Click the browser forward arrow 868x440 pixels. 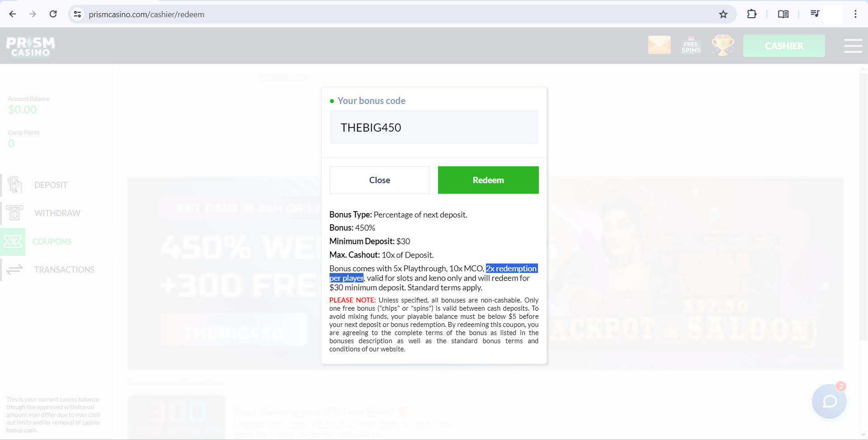click(x=33, y=14)
